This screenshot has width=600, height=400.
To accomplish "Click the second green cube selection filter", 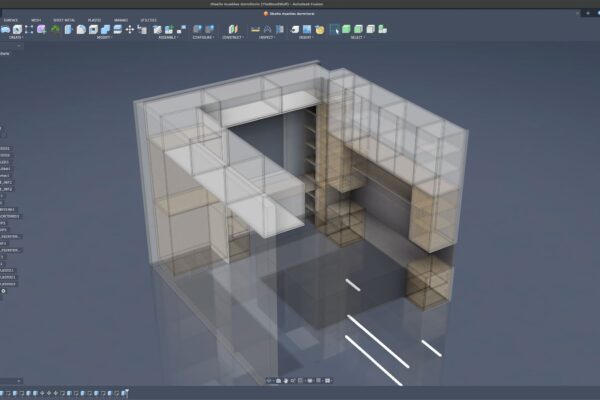I will coord(359,29).
